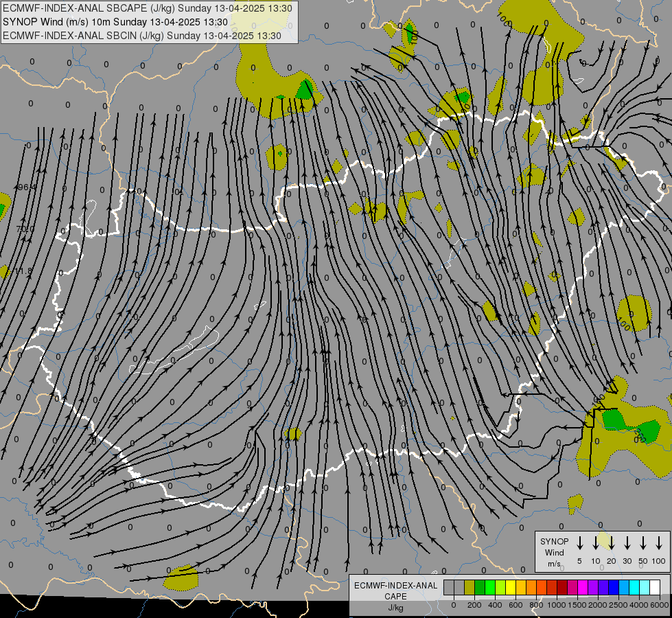Select the olive CAPE swatch left of 200
Viewport: 672px width, 618px height.
[x=470, y=587]
